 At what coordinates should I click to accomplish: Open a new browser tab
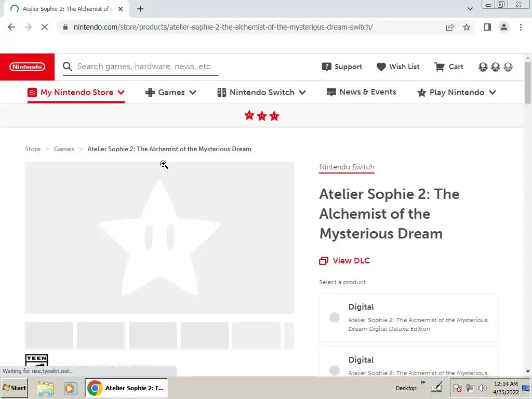140,9
